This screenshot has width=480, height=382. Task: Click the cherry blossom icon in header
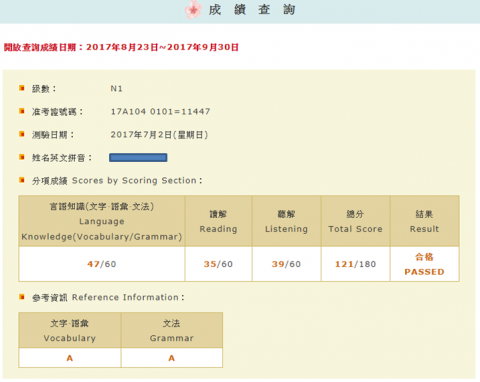click(193, 9)
